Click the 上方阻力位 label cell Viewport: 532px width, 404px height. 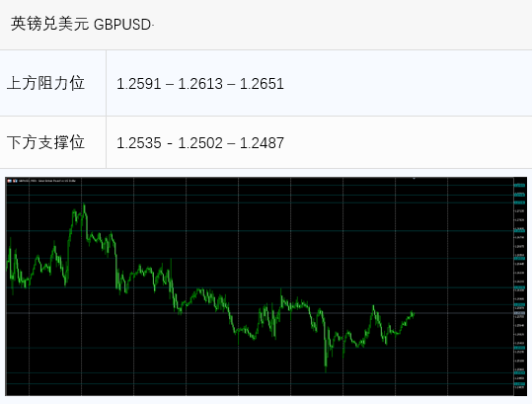(53, 83)
